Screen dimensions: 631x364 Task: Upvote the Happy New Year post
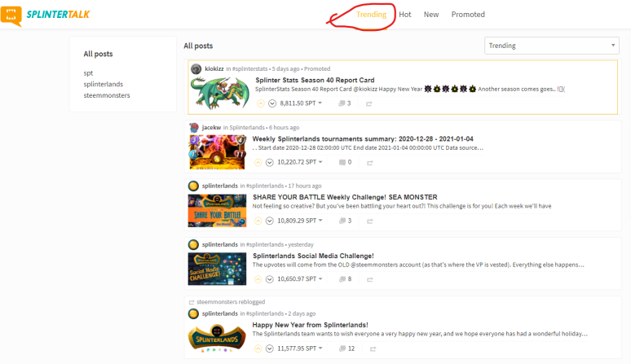258,349
